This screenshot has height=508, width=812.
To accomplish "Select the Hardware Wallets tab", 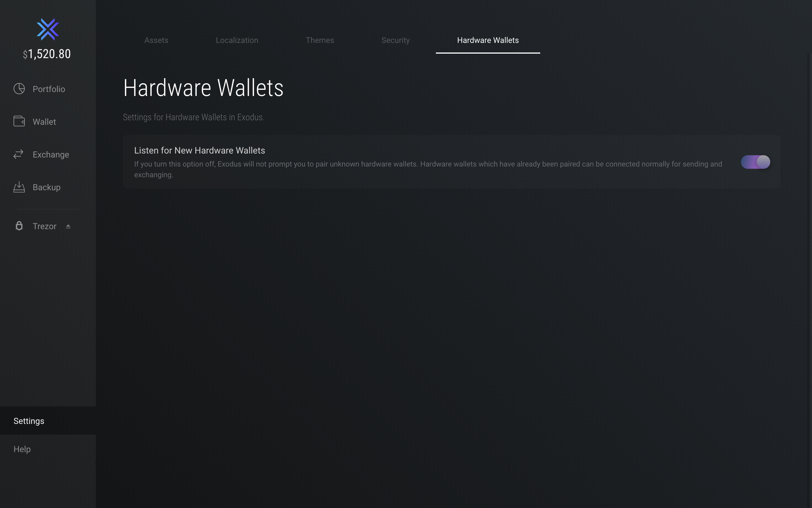I will click(488, 40).
